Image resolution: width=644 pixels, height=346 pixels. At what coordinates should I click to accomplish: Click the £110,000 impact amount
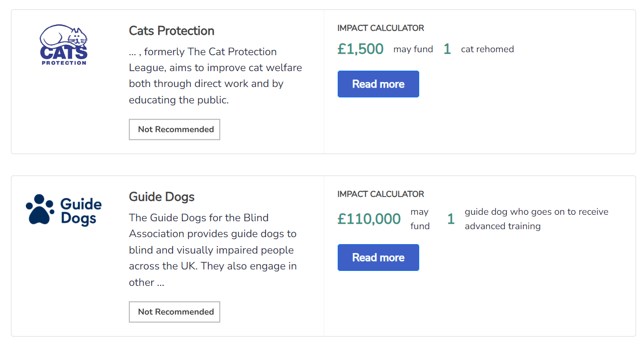[x=369, y=219]
